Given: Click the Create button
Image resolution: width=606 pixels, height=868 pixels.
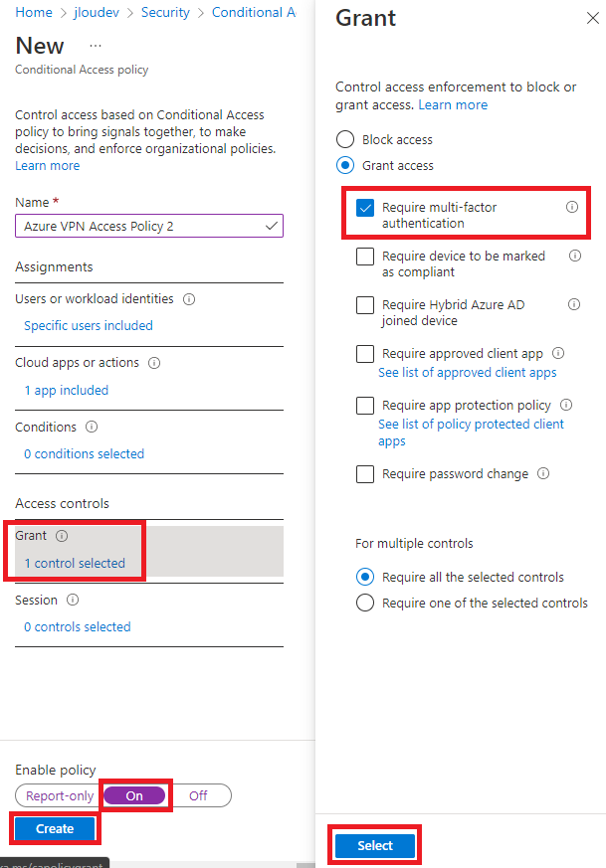Looking at the screenshot, I should (55, 828).
